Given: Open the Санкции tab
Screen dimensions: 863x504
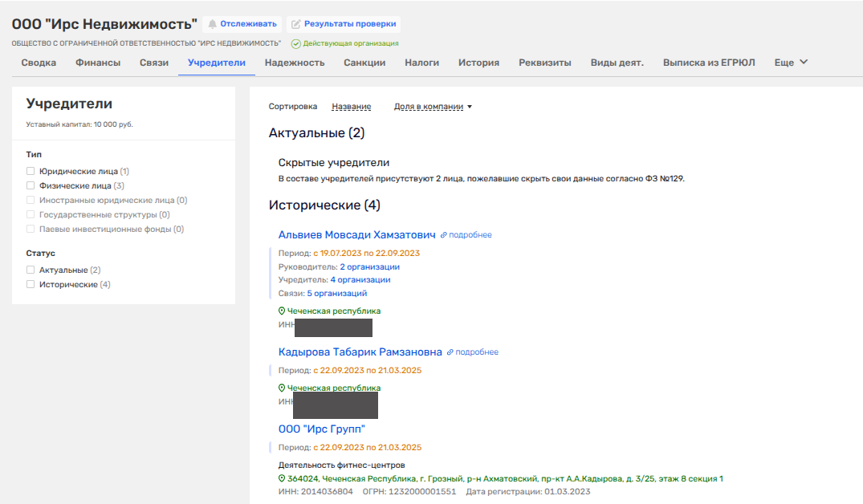Looking at the screenshot, I should [364, 63].
